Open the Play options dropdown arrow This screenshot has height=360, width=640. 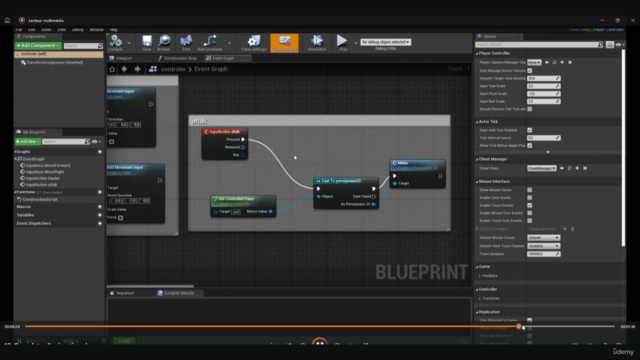click(356, 42)
